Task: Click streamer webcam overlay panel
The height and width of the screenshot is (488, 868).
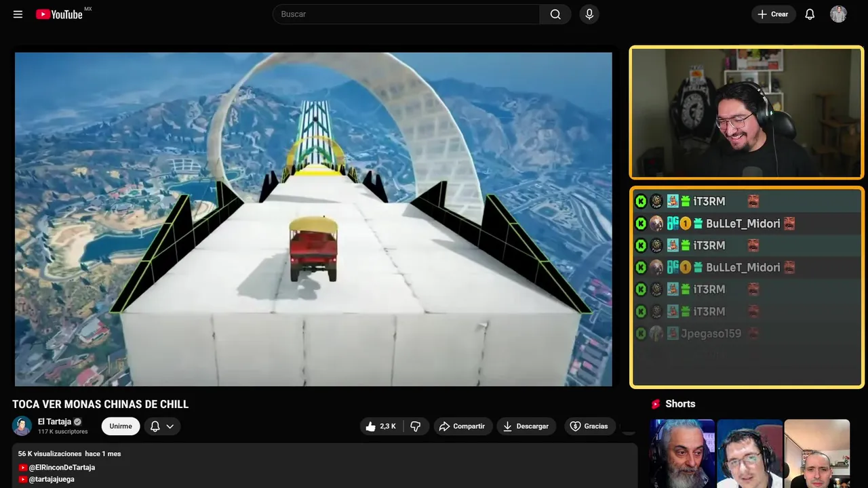Action: click(x=747, y=113)
